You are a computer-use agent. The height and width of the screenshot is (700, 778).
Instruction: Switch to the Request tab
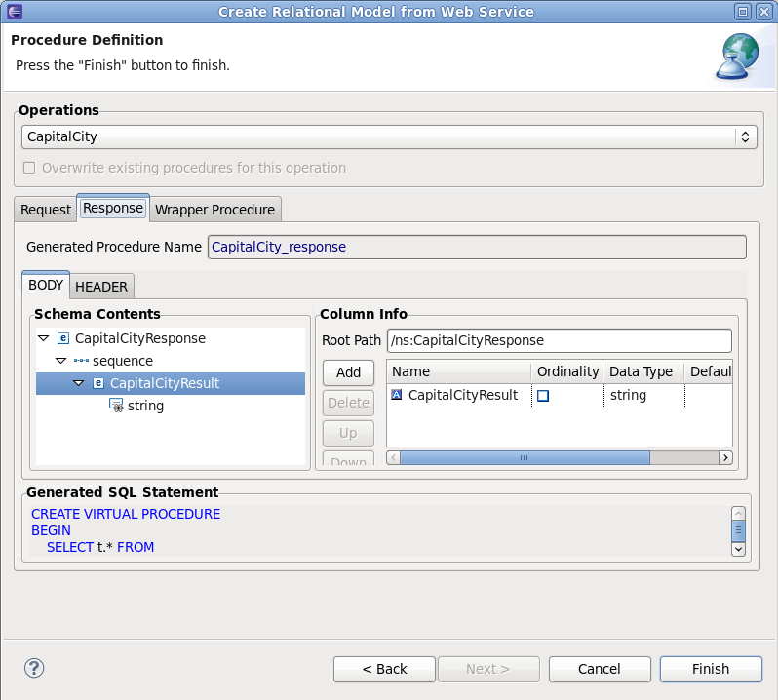(46, 210)
